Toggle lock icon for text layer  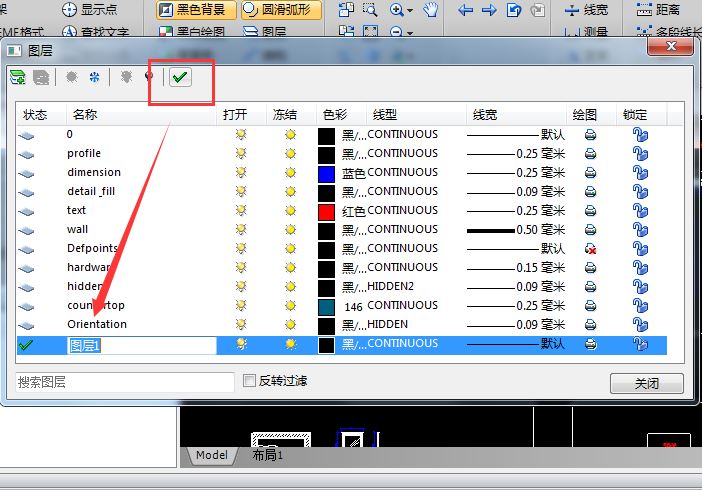tap(640, 211)
